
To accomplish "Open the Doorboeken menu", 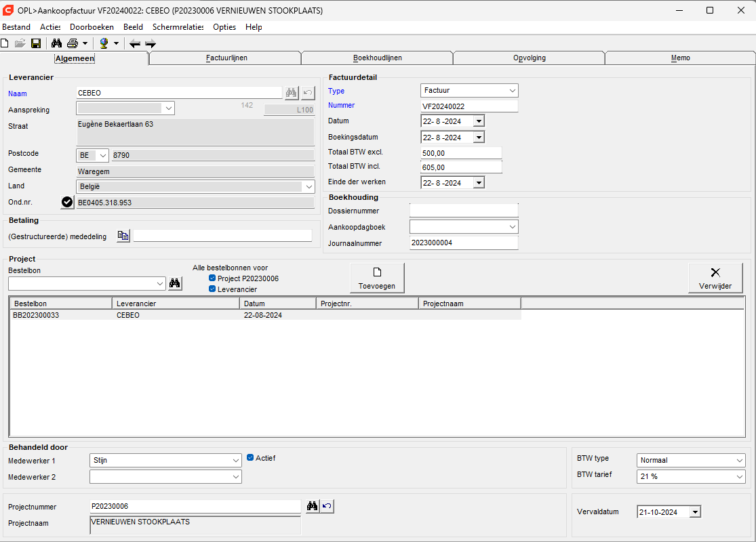I will [x=92, y=27].
